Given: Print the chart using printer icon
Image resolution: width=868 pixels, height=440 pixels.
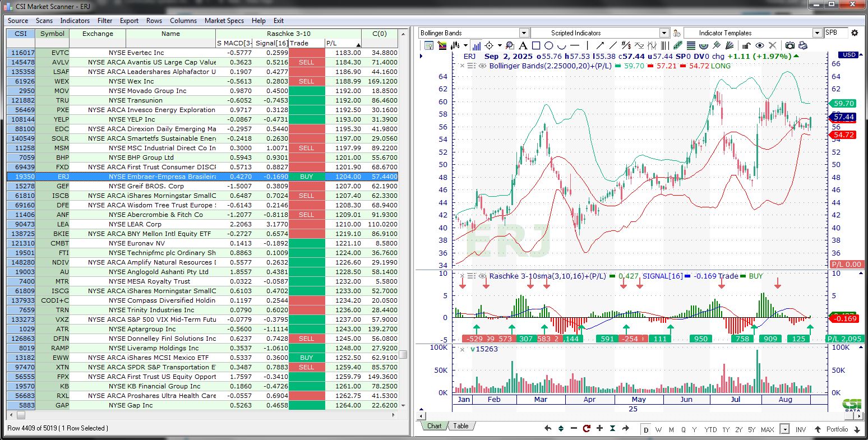Looking at the screenshot, I should (802, 45).
